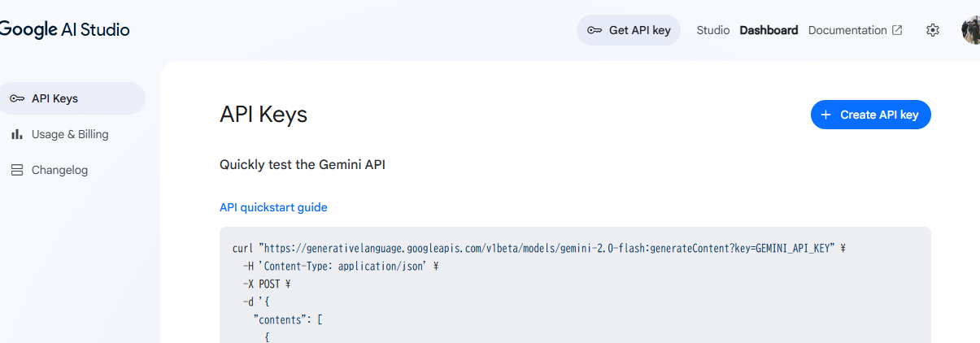Select API Keys in the sidebar

(x=54, y=98)
